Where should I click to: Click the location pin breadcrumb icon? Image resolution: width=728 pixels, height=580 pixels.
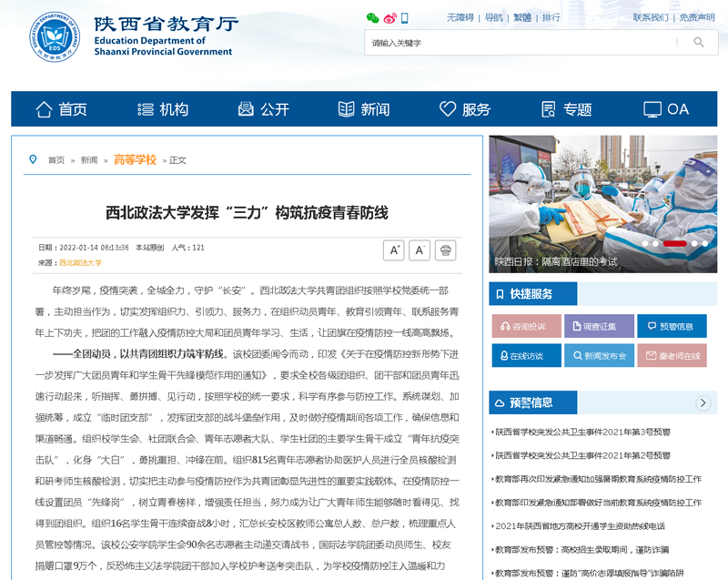coord(34,159)
